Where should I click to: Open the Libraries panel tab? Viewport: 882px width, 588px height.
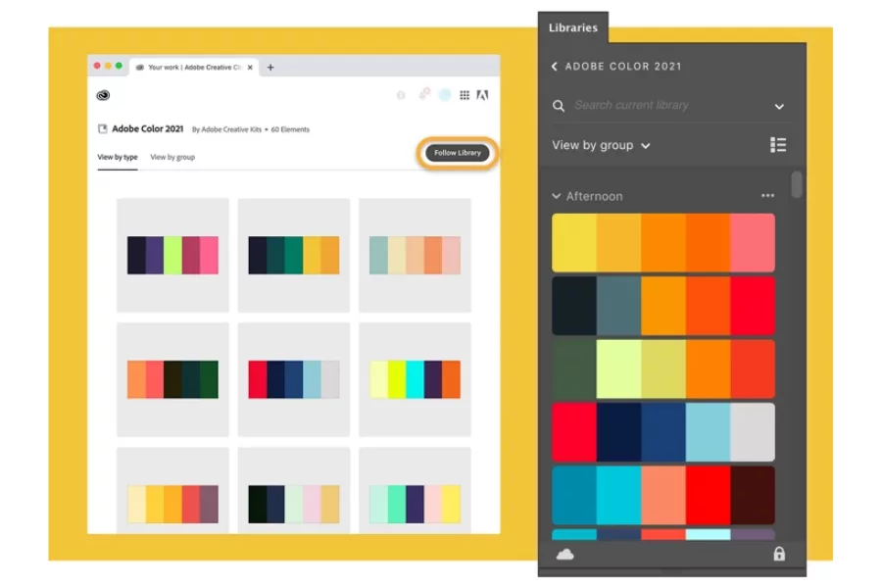click(572, 27)
